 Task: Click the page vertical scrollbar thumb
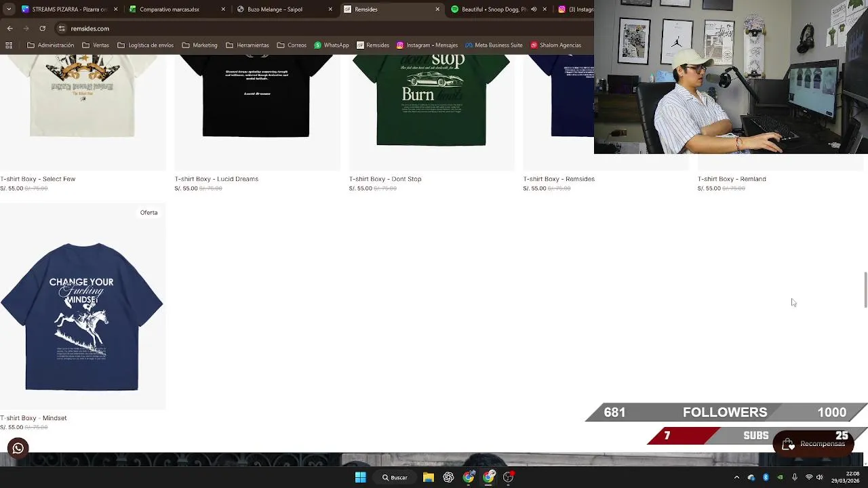point(865,289)
